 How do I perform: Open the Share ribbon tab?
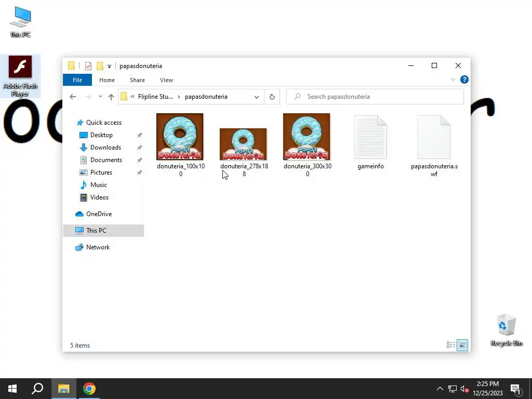(137, 80)
